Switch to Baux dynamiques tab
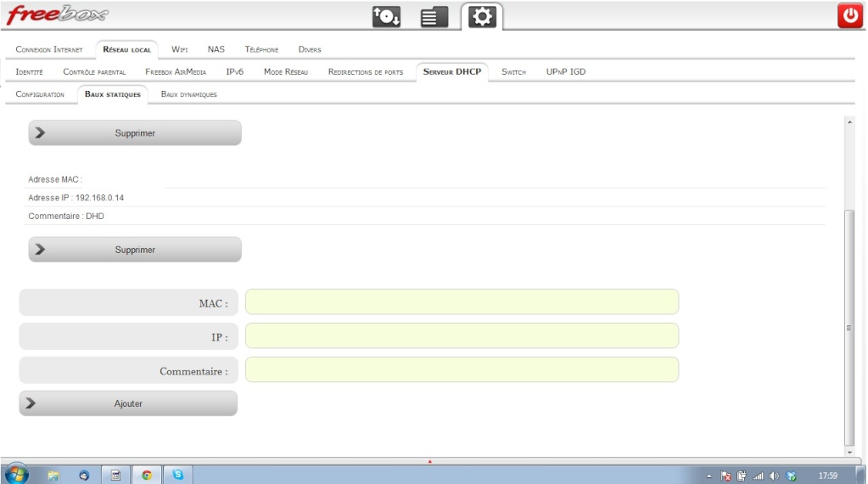This screenshot has width=868, height=484. click(x=188, y=94)
